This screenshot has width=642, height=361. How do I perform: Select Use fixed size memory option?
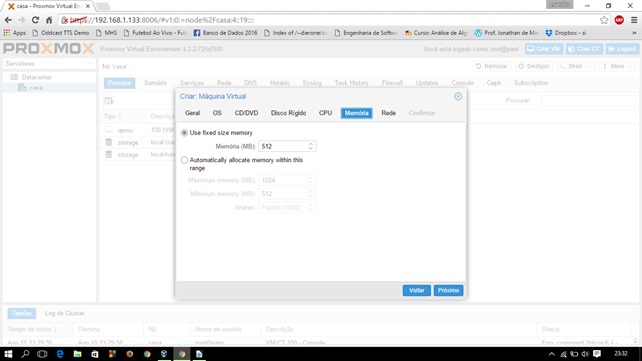[184, 133]
